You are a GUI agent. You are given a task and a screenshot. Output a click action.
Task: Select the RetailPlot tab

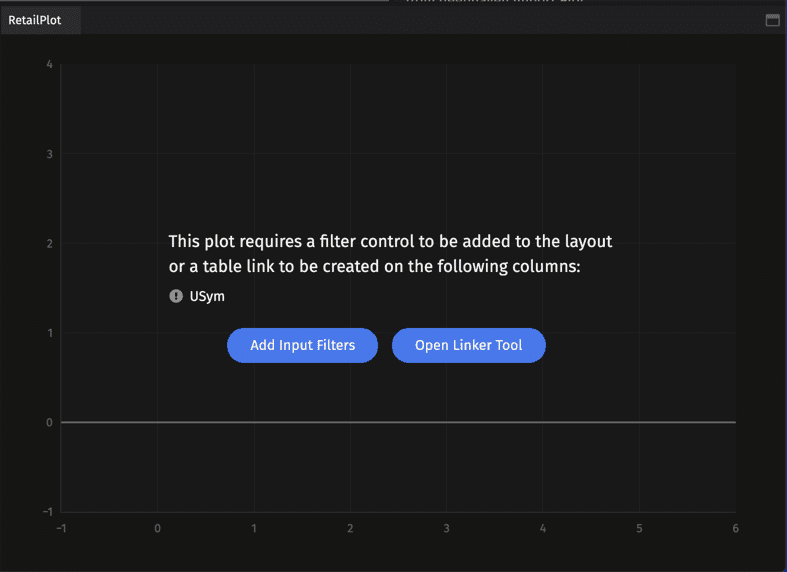pos(35,20)
